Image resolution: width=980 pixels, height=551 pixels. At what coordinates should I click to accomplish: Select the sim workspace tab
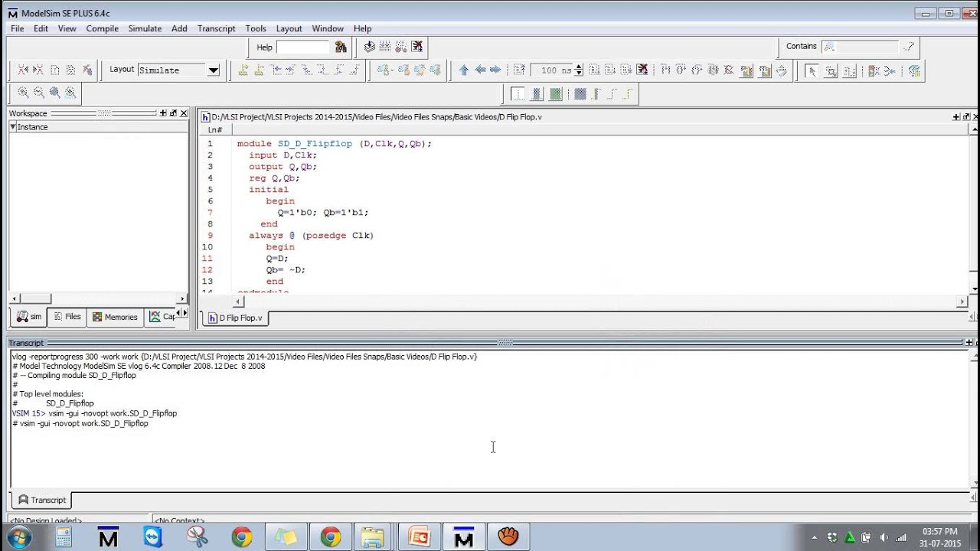coord(28,317)
